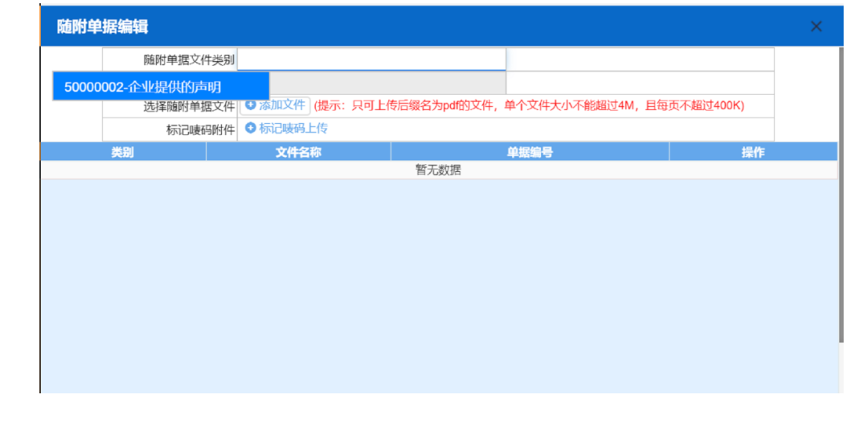Click the 随附单据文件类别 label
Image resolution: width=868 pixels, height=423 pixels.
click(189, 60)
